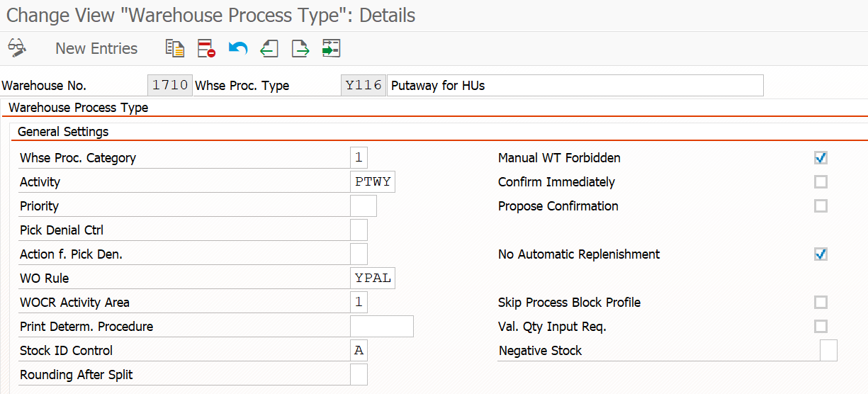The image size is (868, 394).
Task: Click the Priority input field
Action: pos(363,206)
